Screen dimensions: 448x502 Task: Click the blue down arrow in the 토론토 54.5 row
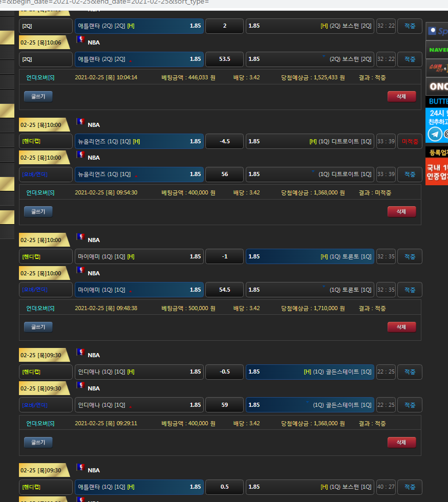pyautogui.click(x=324, y=287)
